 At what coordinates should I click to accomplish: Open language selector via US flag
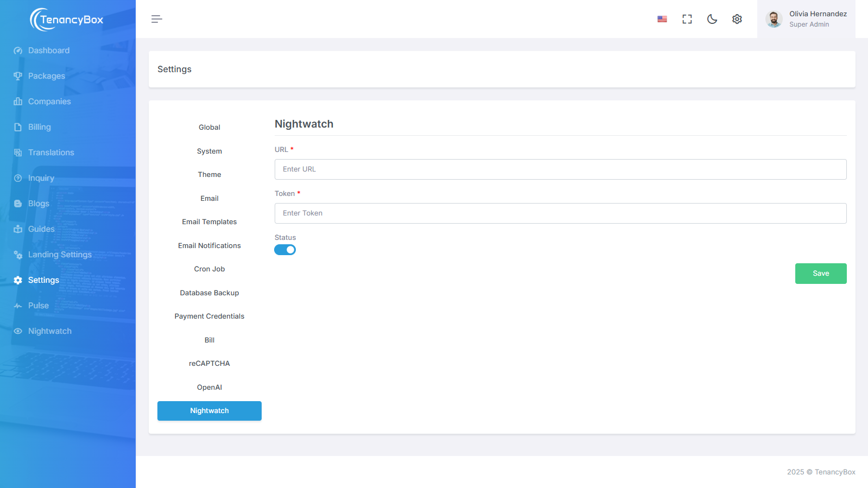point(662,19)
